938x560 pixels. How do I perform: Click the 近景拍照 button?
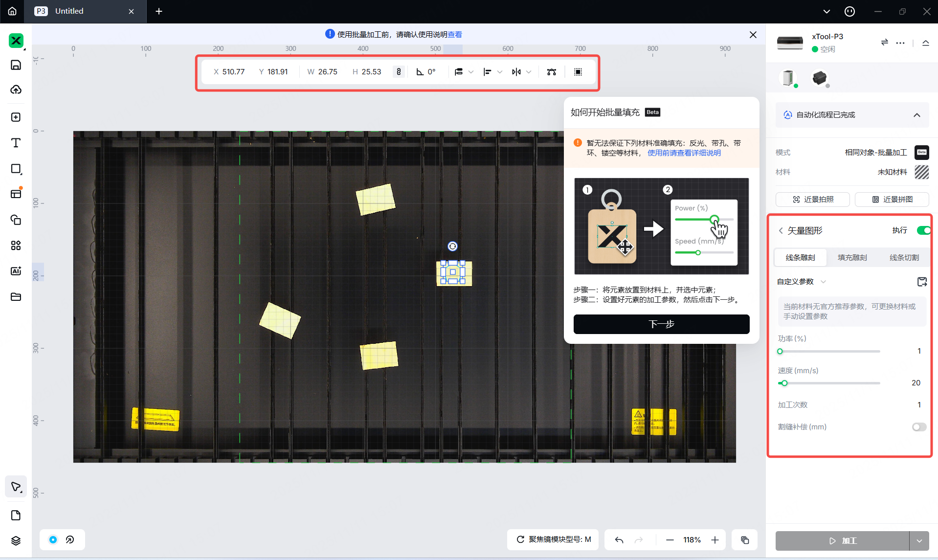(x=812, y=199)
